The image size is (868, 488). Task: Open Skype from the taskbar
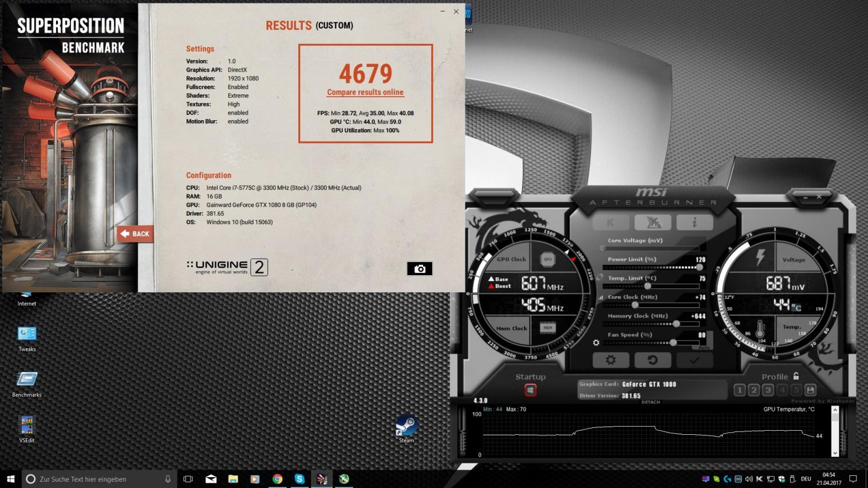click(299, 479)
